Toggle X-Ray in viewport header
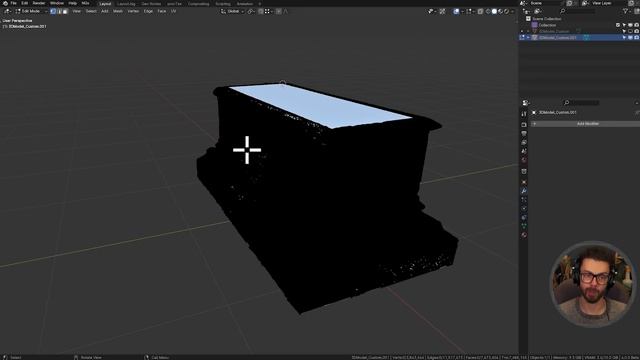 (x=480, y=11)
